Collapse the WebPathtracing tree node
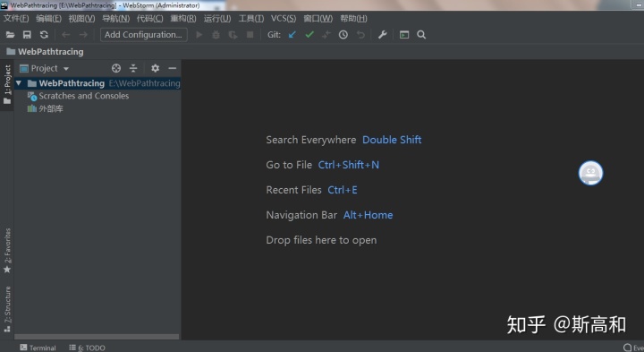Image resolution: width=644 pixels, height=352 pixels. (x=19, y=83)
